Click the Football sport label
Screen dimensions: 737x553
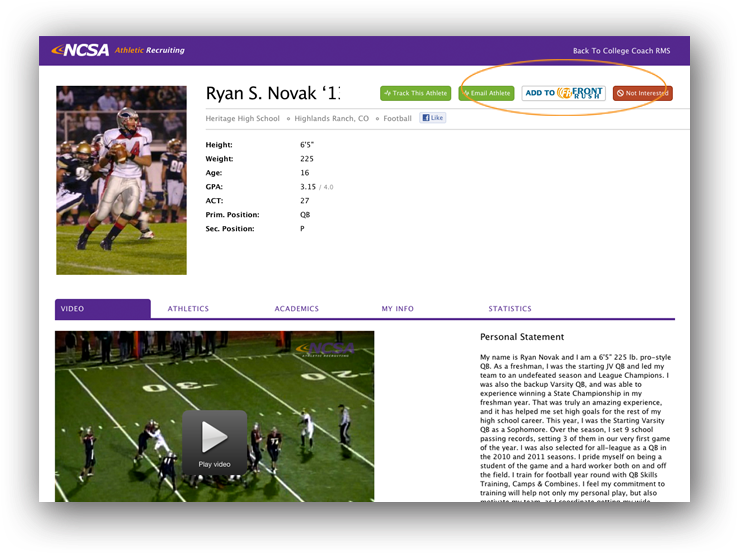pos(397,118)
